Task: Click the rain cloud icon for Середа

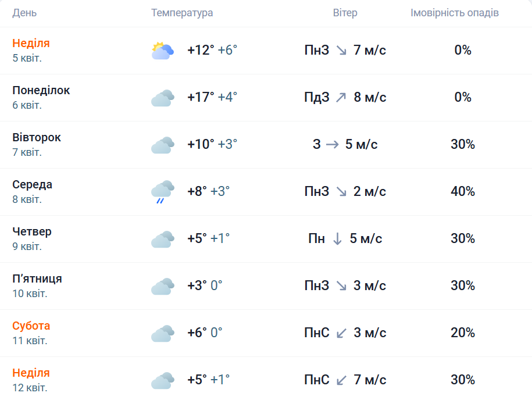Action: click(x=162, y=191)
